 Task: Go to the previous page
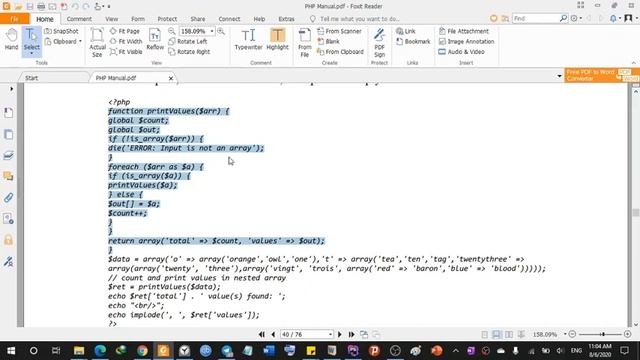(273, 334)
